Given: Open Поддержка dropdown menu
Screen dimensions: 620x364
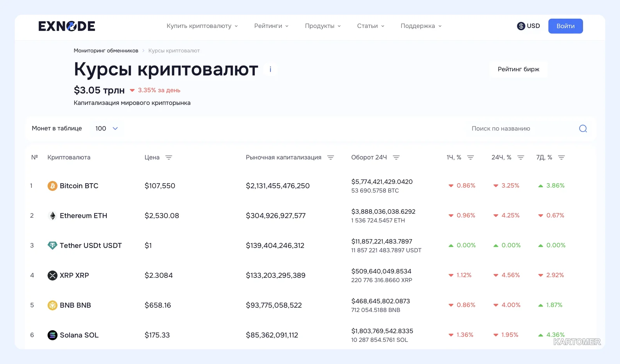Looking at the screenshot, I should click(x=421, y=26).
